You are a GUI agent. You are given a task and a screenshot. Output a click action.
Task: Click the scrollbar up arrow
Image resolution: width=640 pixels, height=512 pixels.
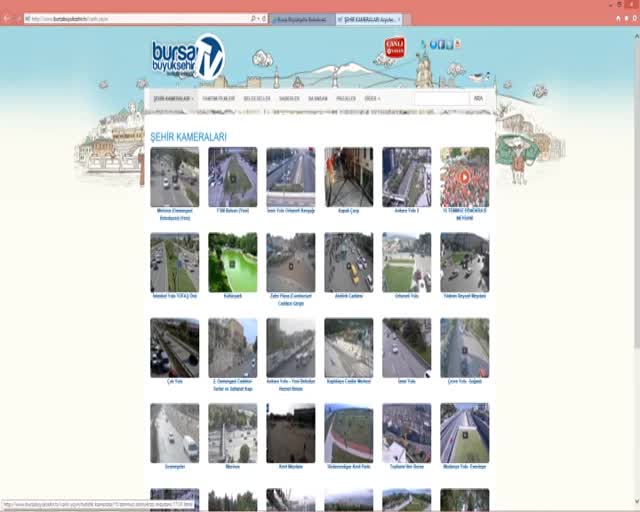click(637, 37)
